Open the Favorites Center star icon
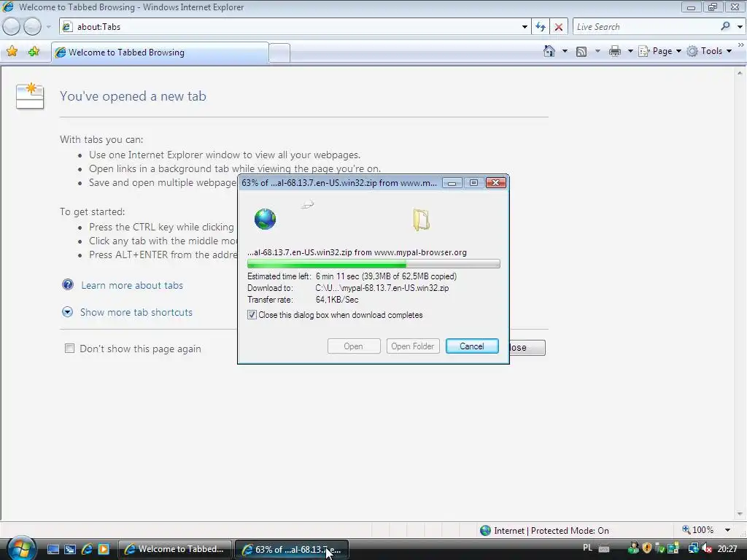Image resolution: width=747 pixels, height=560 pixels. click(12, 52)
